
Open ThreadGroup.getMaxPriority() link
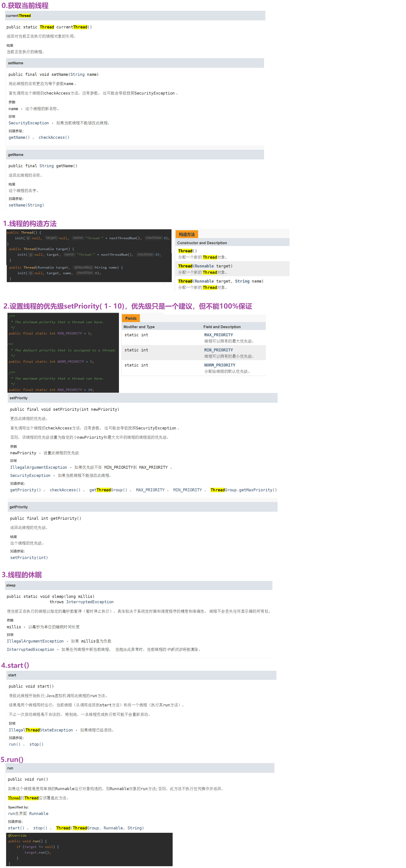coord(243,490)
